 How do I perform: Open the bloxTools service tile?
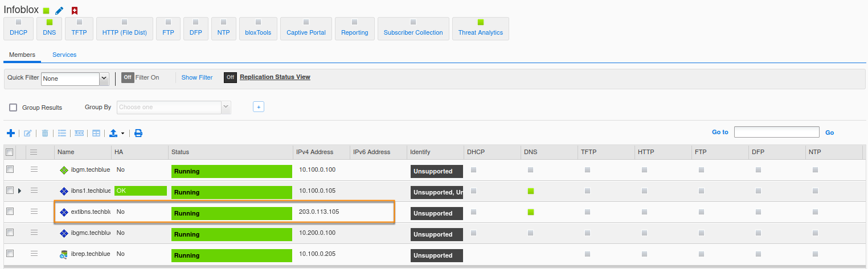point(258,28)
